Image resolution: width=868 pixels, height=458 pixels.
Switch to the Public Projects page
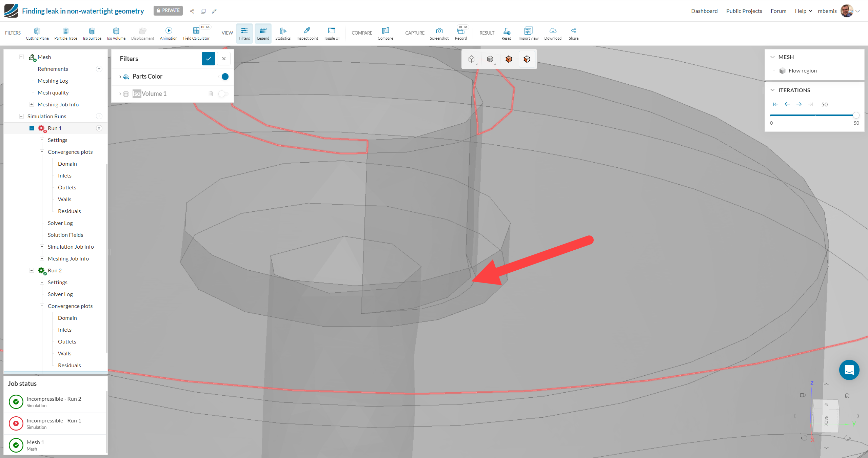pyautogui.click(x=744, y=11)
